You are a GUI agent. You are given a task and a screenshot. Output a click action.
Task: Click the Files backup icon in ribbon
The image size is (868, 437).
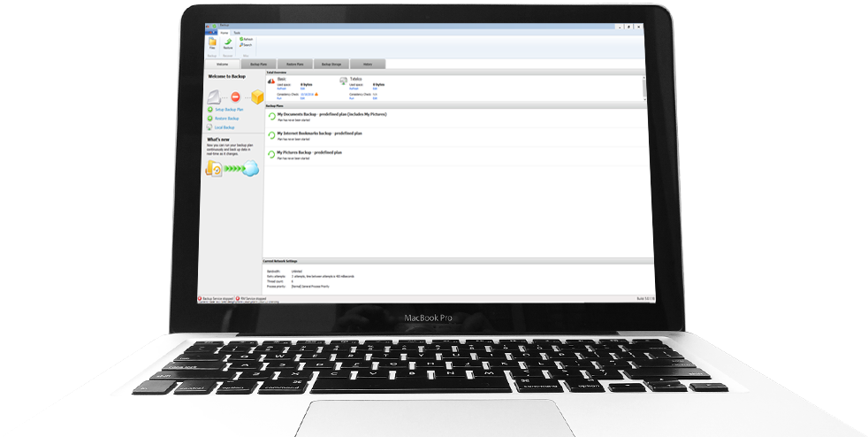[x=212, y=43]
